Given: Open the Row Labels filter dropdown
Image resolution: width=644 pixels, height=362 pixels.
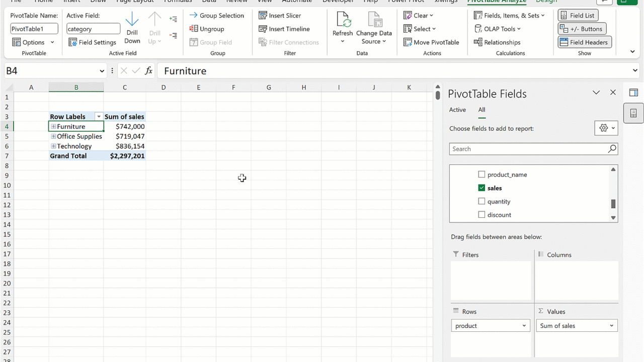Looking at the screenshot, I should [99, 117].
